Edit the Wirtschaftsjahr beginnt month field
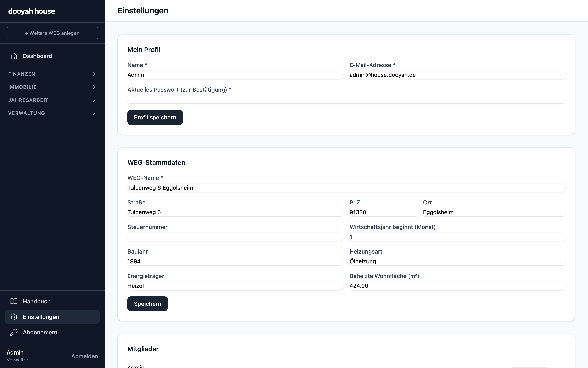Image resolution: width=588 pixels, height=368 pixels. point(457,237)
